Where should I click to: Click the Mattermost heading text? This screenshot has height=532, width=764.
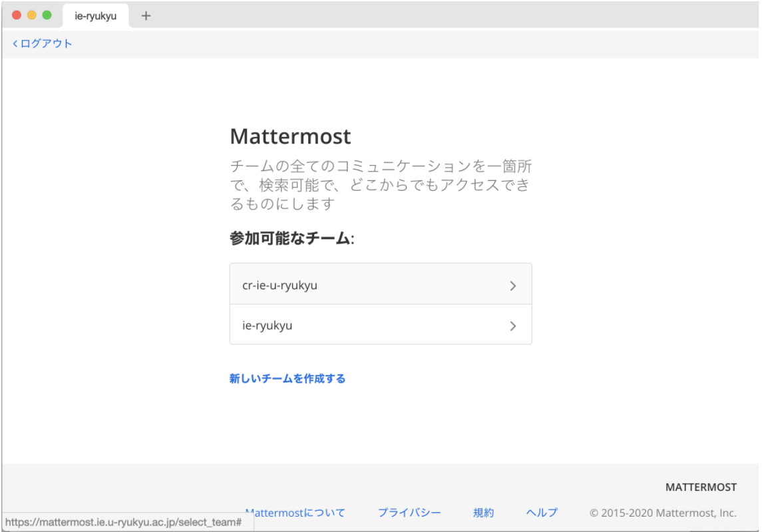click(290, 136)
